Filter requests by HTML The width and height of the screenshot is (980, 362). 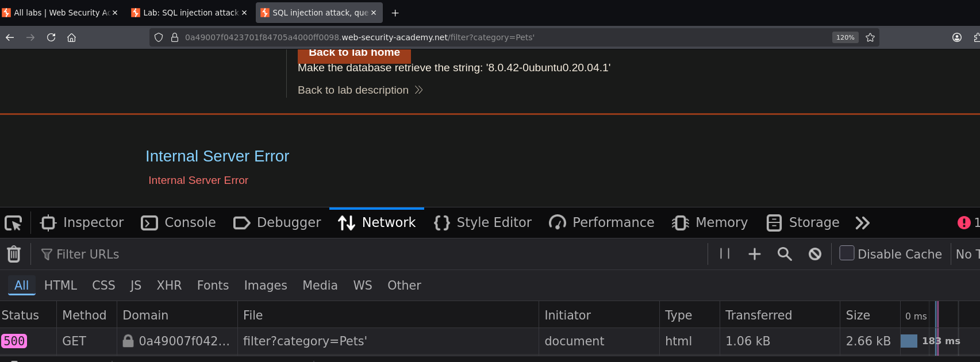(x=60, y=286)
